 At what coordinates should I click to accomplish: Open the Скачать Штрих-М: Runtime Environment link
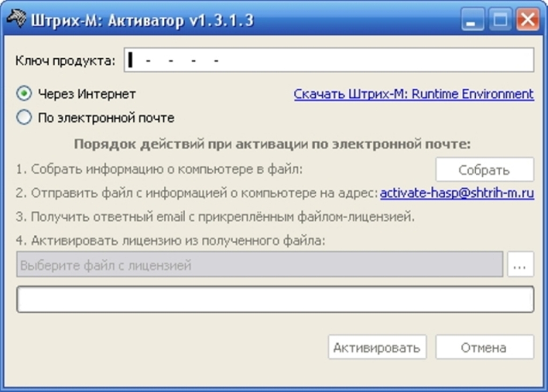tap(414, 94)
